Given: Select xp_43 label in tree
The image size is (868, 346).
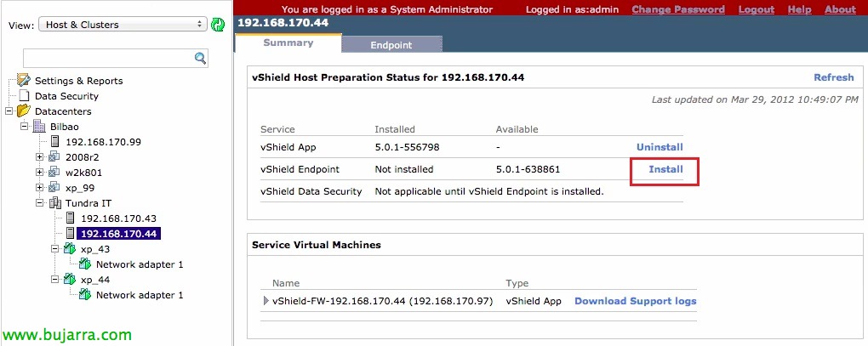Looking at the screenshot, I should click(95, 249).
